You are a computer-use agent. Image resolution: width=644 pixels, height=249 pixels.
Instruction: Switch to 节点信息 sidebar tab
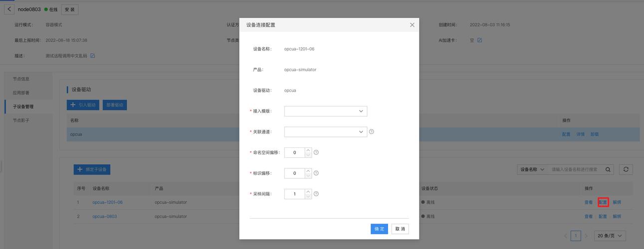(x=21, y=79)
